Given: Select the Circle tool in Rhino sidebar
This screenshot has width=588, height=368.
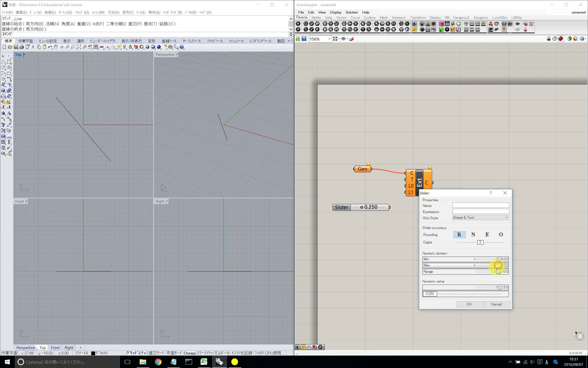Looking at the screenshot, I should [3, 68].
